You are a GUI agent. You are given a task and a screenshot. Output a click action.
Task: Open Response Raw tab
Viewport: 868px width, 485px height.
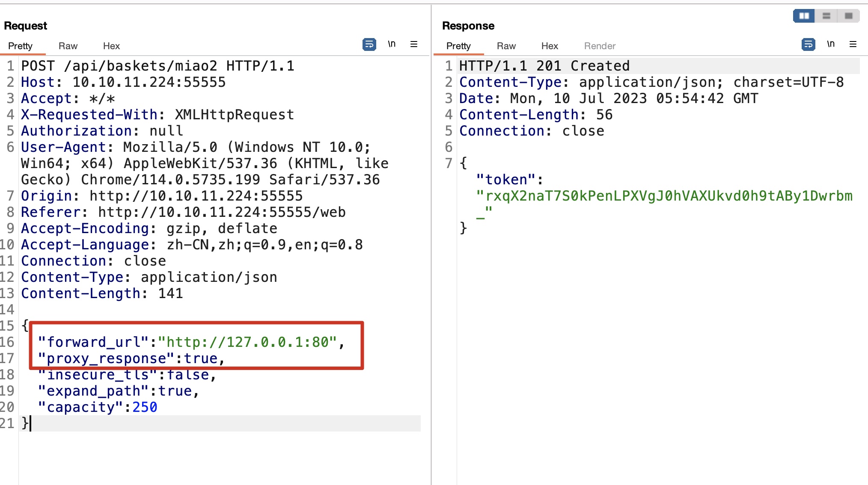pyautogui.click(x=506, y=46)
